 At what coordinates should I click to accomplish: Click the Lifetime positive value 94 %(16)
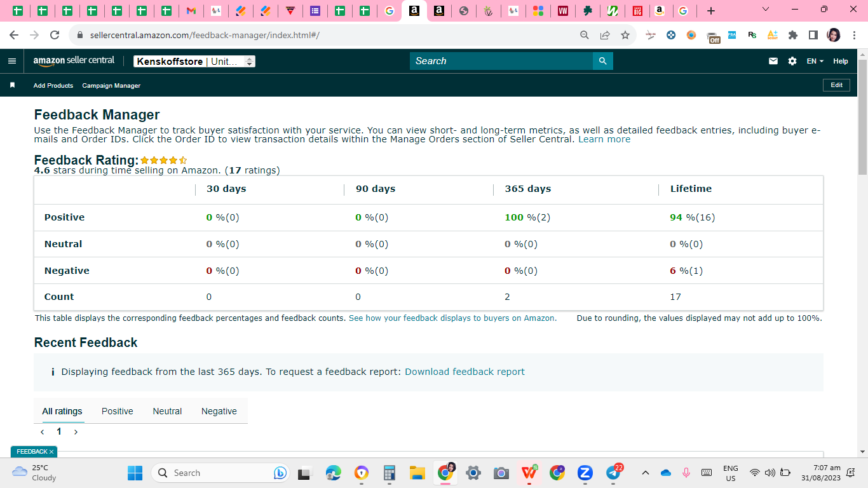[693, 217]
